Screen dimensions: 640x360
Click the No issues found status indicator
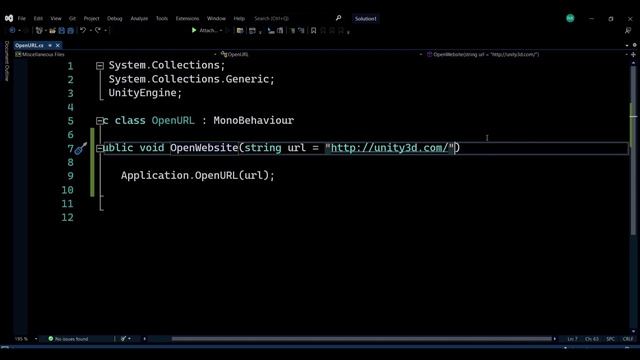(x=68, y=339)
